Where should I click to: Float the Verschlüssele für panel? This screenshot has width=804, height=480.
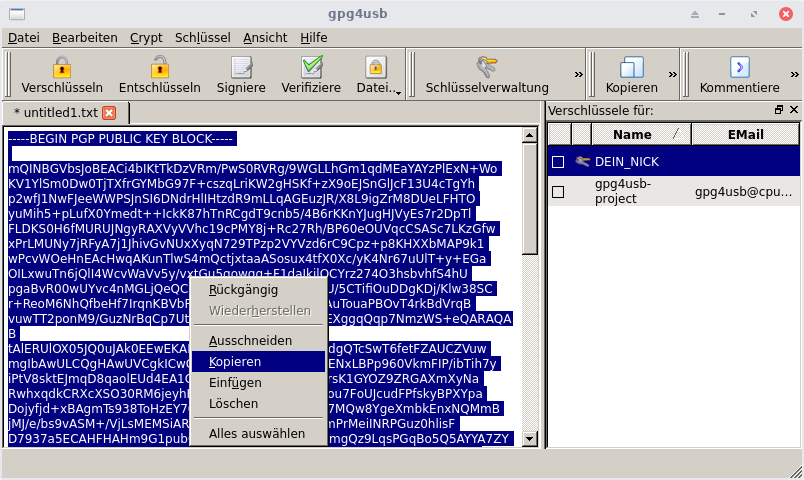tap(779, 110)
